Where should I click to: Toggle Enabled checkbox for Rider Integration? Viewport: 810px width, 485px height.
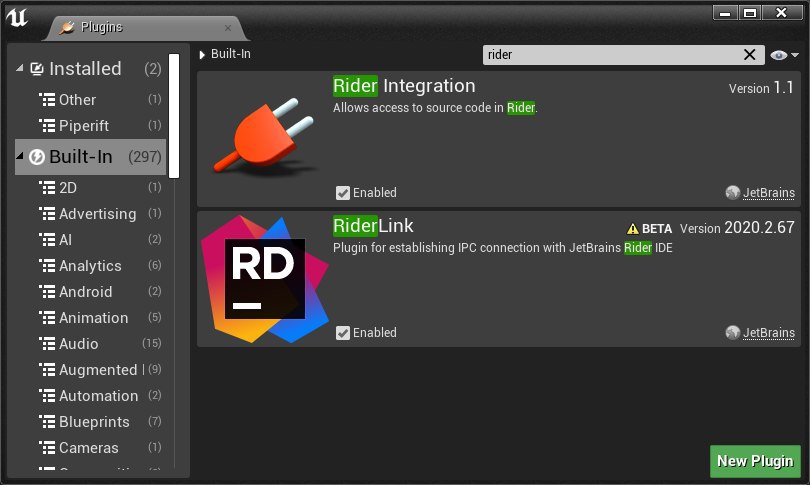click(x=342, y=193)
